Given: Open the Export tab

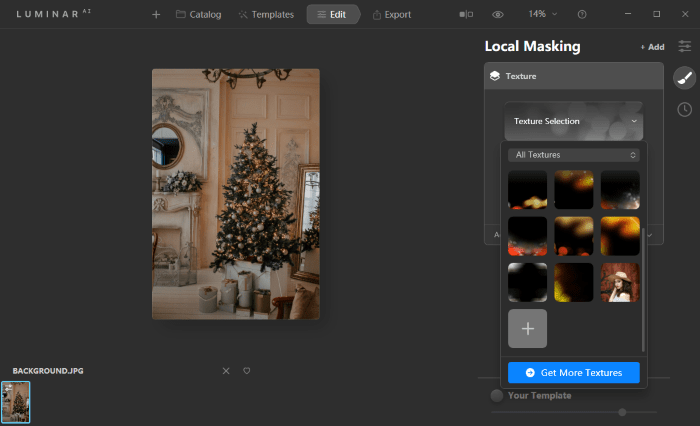Looking at the screenshot, I should click(392, 15).
